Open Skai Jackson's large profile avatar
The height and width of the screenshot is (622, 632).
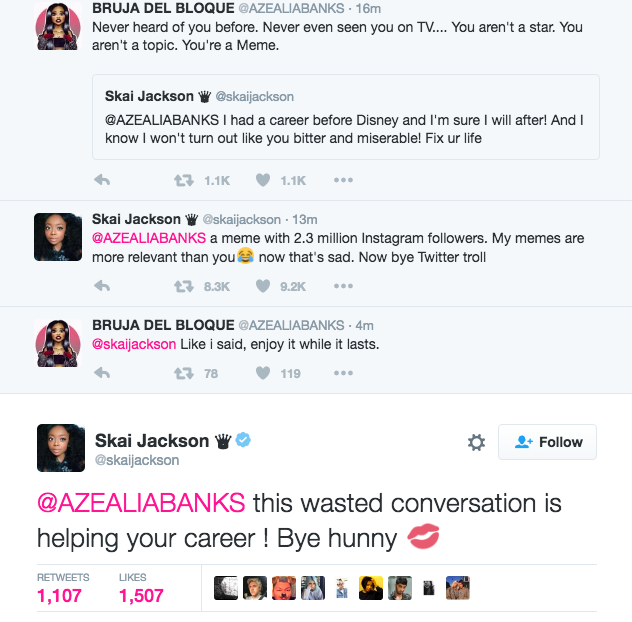[x=60, y=447]
